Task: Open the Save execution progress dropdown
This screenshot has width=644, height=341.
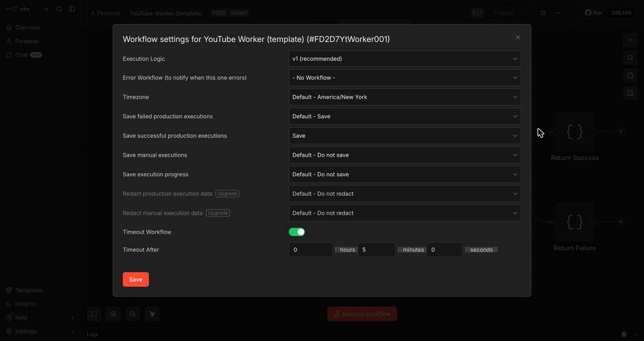Action: (x=405, y=174)
